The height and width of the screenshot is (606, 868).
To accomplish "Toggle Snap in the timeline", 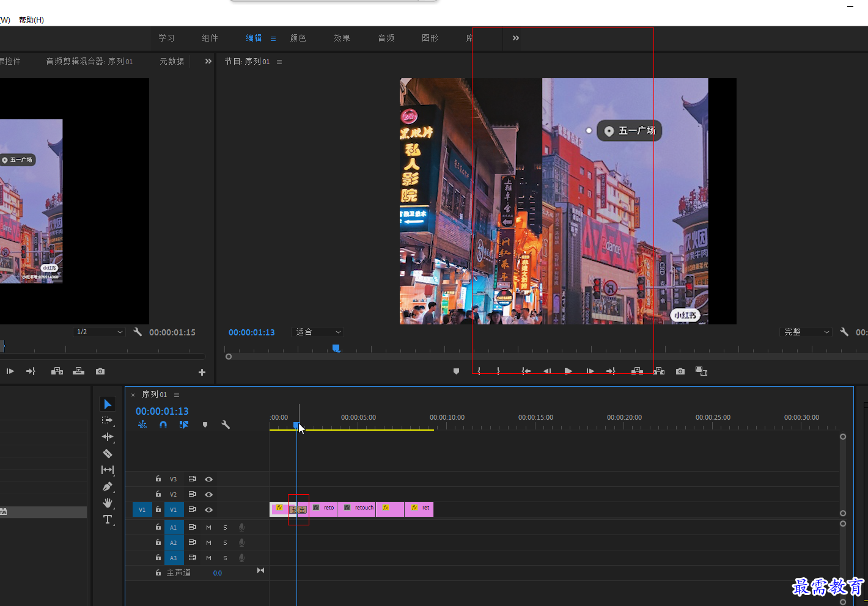I will pos(163,425).
